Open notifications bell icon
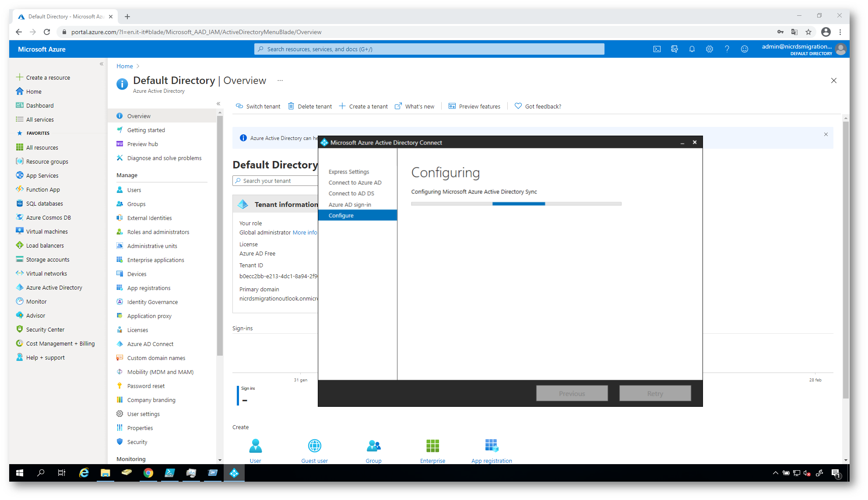 [692, 49]
